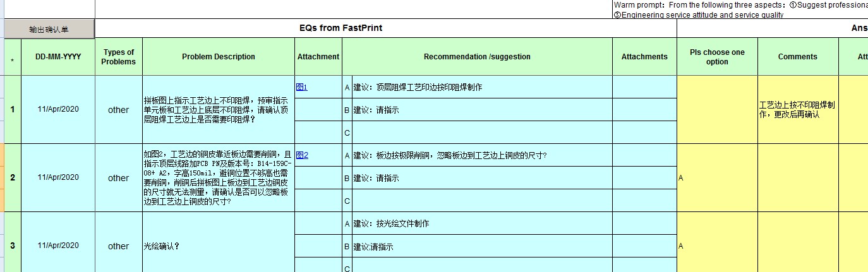Select row 3 option cell containing A

(x=717, y=246)
